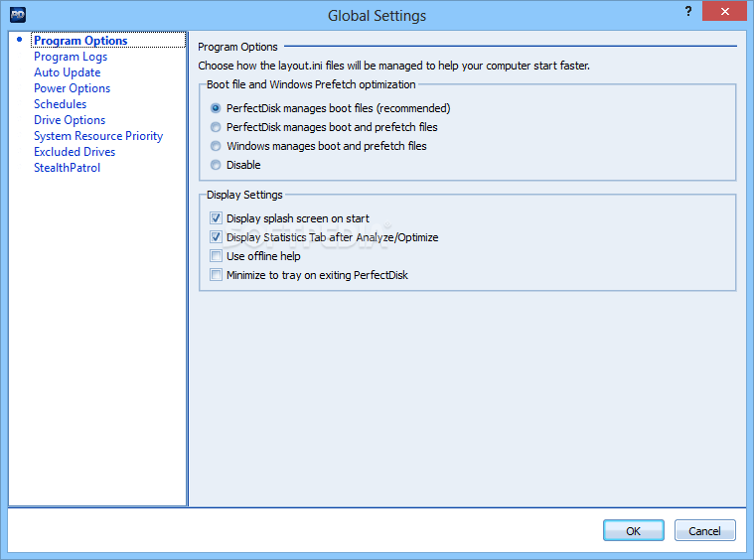This screenshot has width=754, height=560.
Task: Open System Resource Priority settings
Action: click(x=98, y=136)
